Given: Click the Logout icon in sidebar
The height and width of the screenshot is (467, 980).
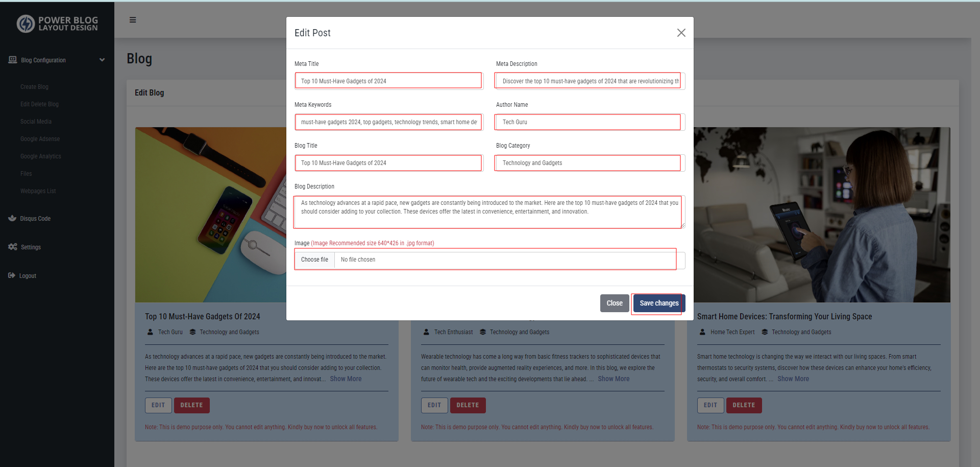Looking at the screenshot, I should click(x=12, y=275).
